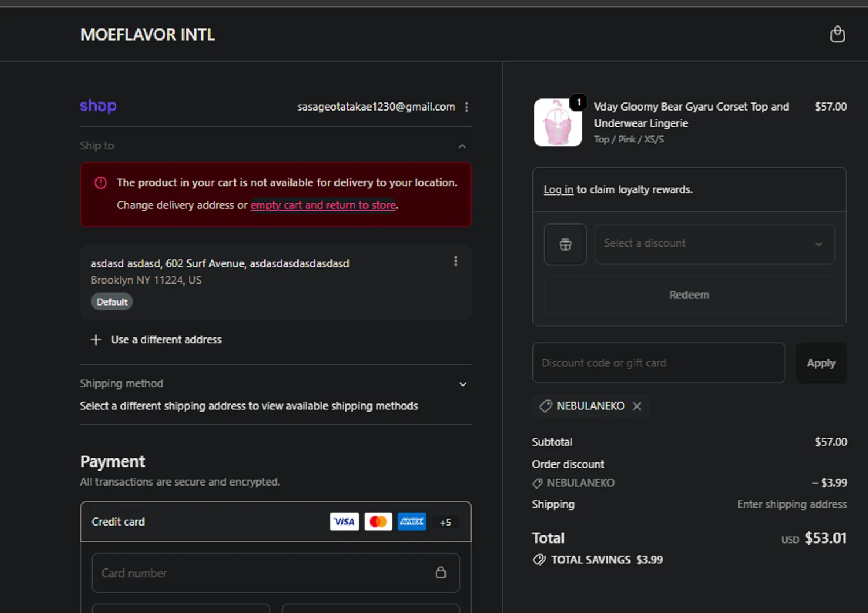Click the MOEFLAVOR INTL store title
Screen dimensions: 868x613
[x=148, y=35]
